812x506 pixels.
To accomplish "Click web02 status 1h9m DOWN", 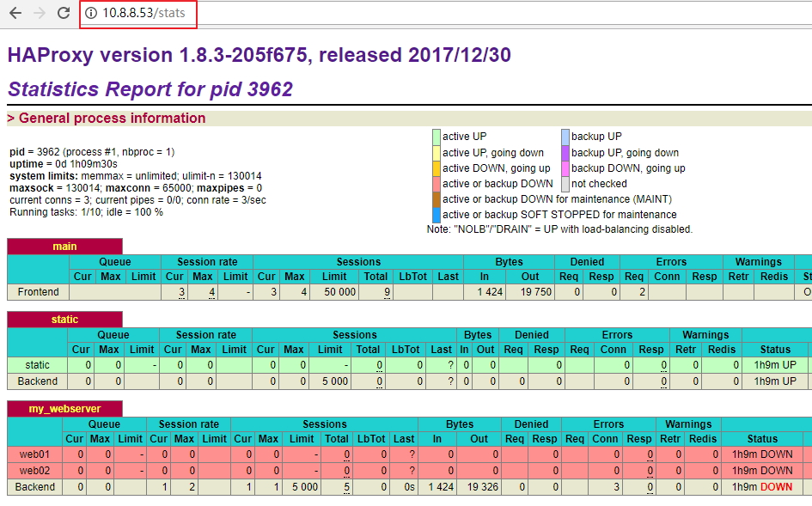I will [762, 471].
